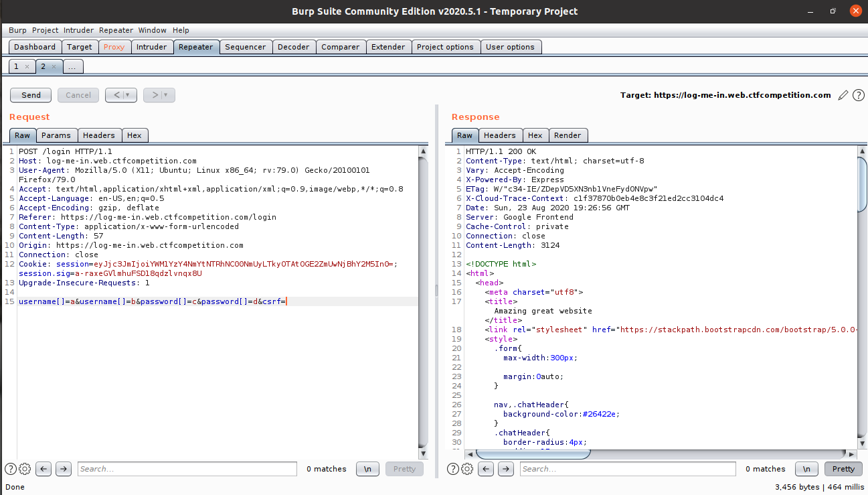Screen dimensions: 868x495
Task: Click the Amazing great website title text
Action: 543,311
